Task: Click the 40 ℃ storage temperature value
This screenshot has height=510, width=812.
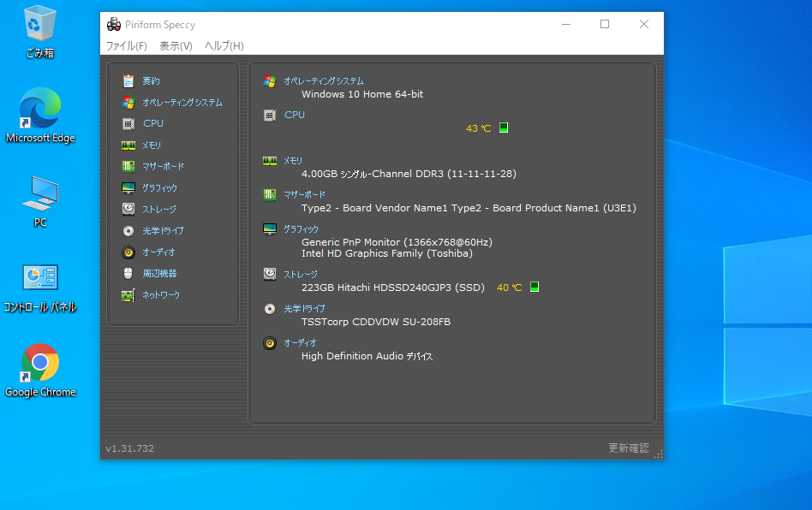Action: coord(509,288)
